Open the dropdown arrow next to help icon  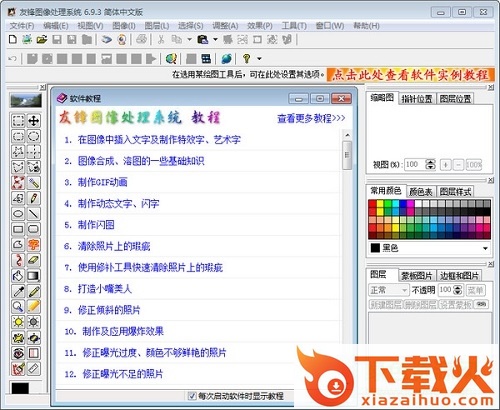(x=259, y=59)
